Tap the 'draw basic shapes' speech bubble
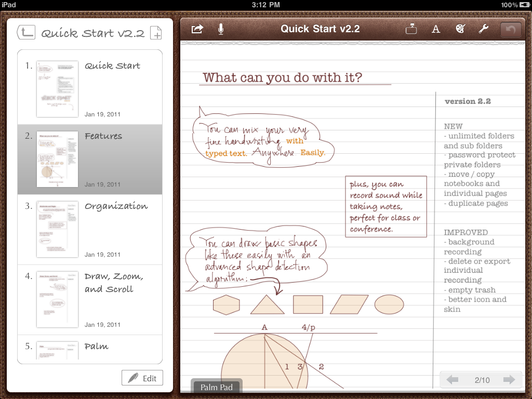Image resolution: width=532 pixels, height=399 pixels. 257,259
